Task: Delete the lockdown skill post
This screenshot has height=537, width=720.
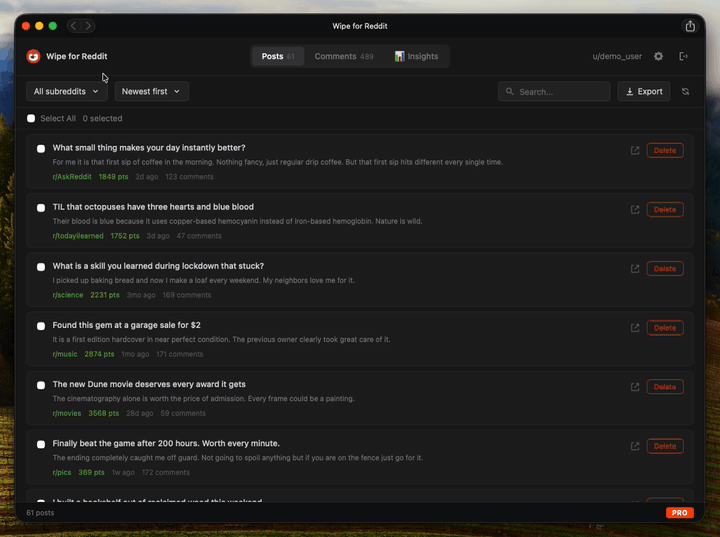Action: click(x=665, y=269)
